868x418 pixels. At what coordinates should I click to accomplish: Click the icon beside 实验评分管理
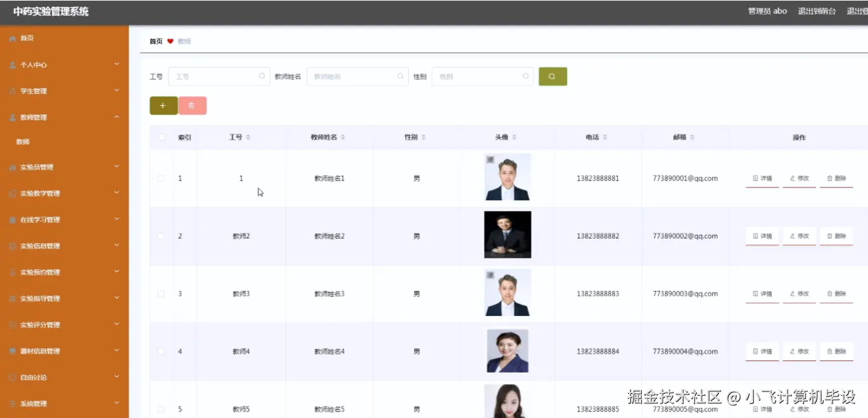coord(13,325)
